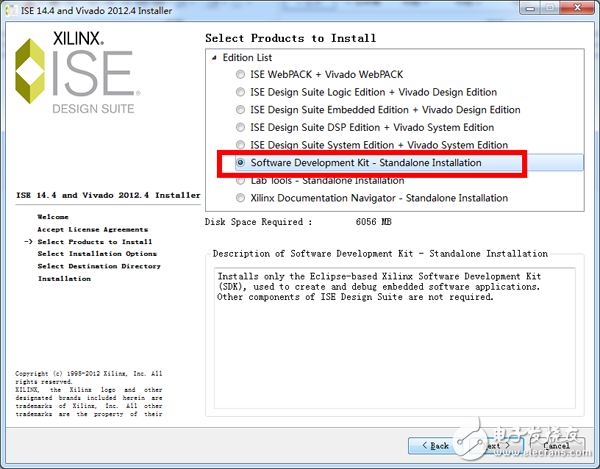The height and width of the screenshot is (469, 600).
Task: Cancel the installation
Action: [x=554, y=444]
